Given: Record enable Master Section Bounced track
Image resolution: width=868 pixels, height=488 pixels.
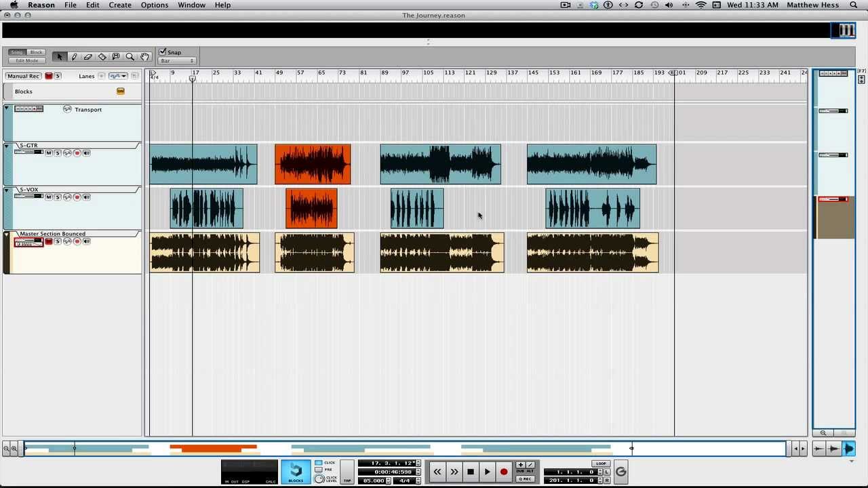Looking at the screenshot, I should (x=77, y=241).
